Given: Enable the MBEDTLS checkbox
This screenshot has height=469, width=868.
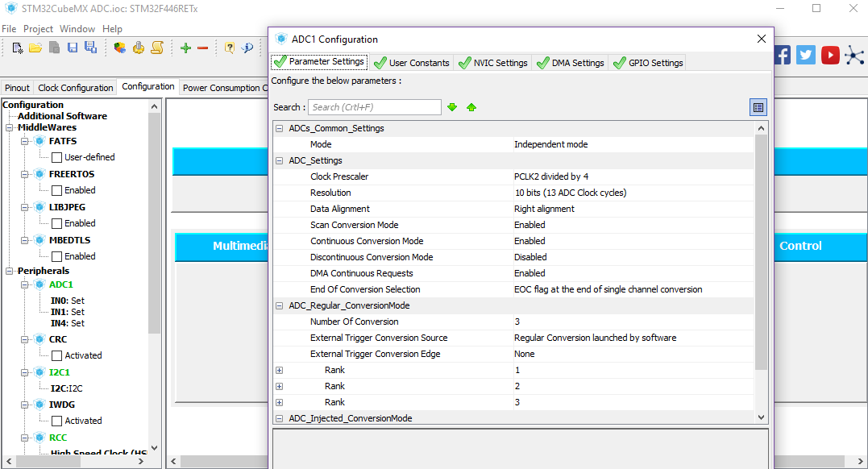Looking at the screenshot, I should [x=56, y=256].
